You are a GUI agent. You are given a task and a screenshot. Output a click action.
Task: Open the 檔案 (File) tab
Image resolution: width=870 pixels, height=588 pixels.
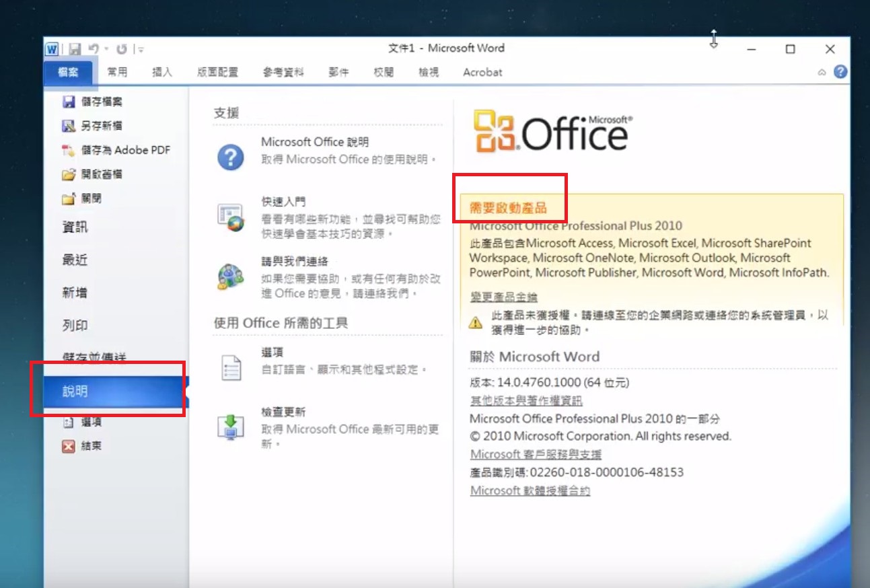pyautogui.click(x=68, y=73)
